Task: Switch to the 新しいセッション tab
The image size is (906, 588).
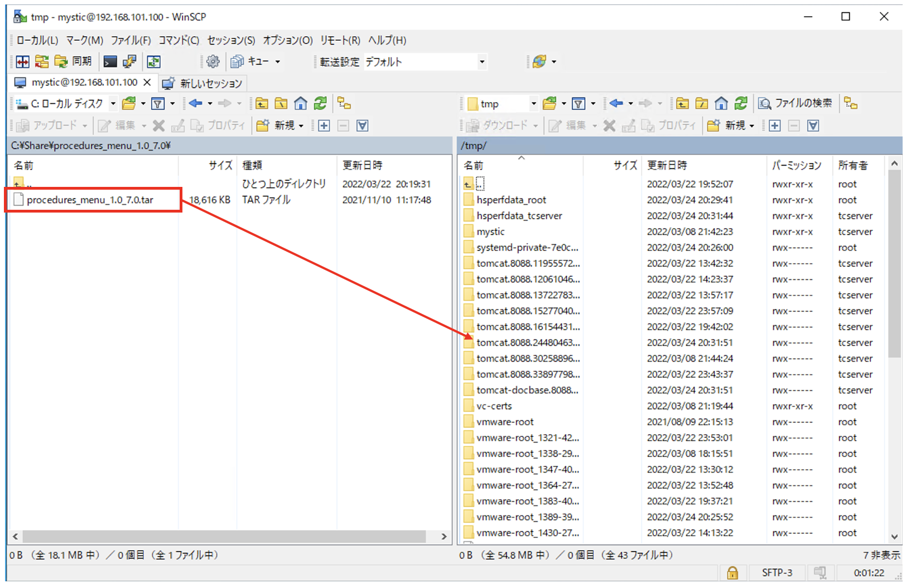Action: (x=203, y=83)
